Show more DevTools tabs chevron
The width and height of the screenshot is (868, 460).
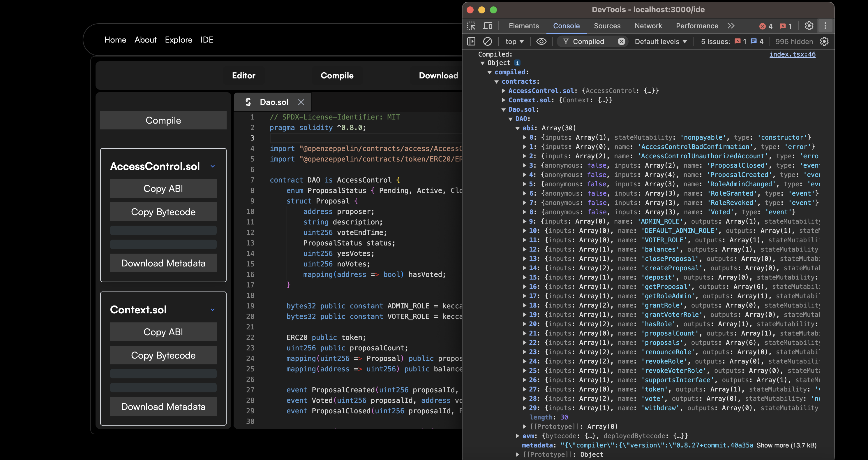pyautogui.click(x=731, y=26)
